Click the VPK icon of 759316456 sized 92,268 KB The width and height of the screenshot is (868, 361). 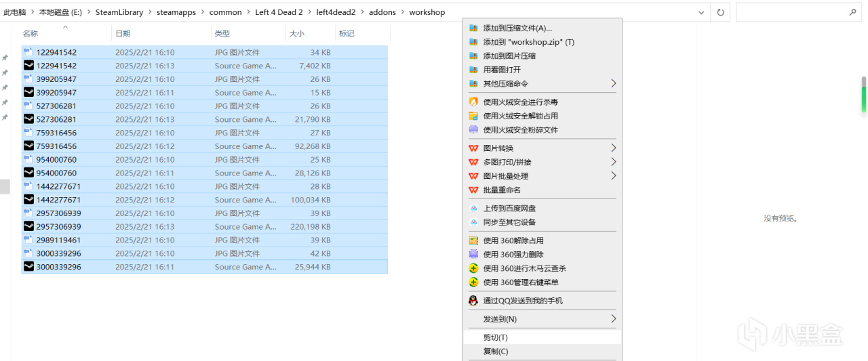click(x=28, y=146)
